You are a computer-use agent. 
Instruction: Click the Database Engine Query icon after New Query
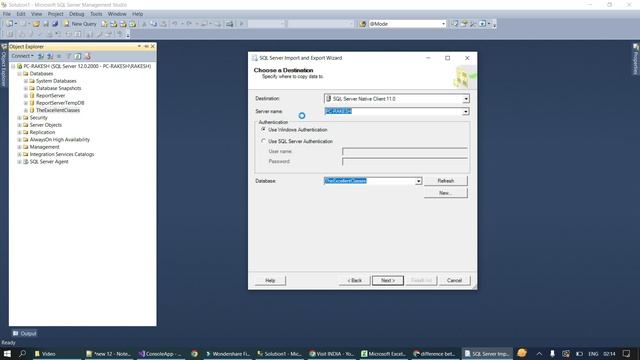click(x=105, y=24)
